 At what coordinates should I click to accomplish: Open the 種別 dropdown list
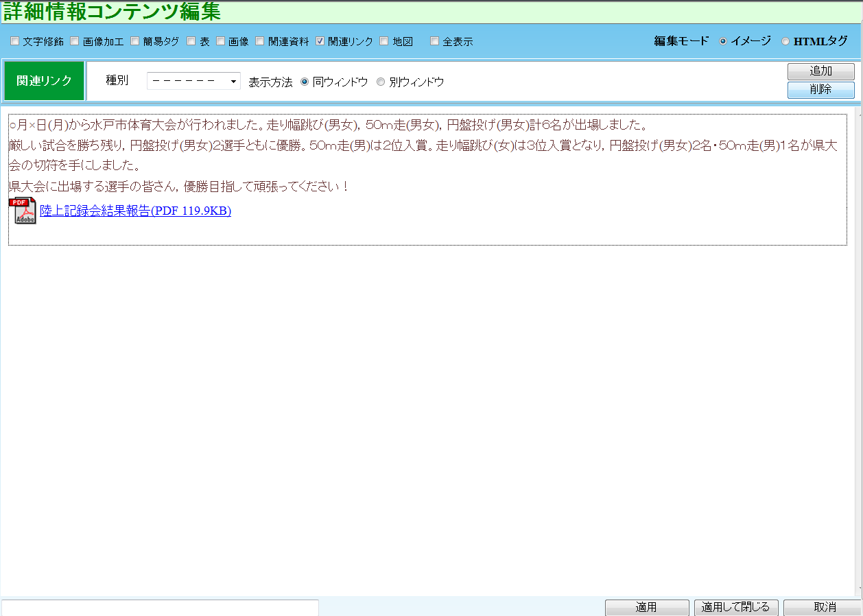click(x=193, y=81)
